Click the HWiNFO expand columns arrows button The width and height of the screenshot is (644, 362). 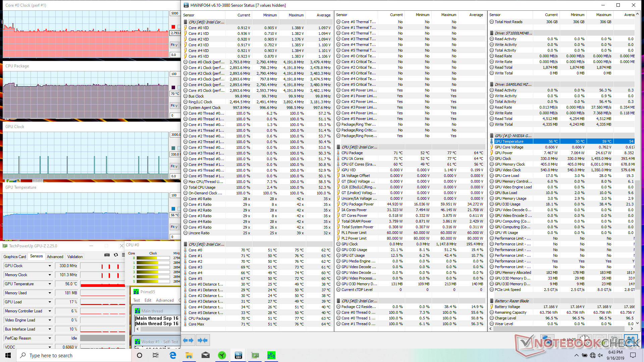(x=188, y=340)
